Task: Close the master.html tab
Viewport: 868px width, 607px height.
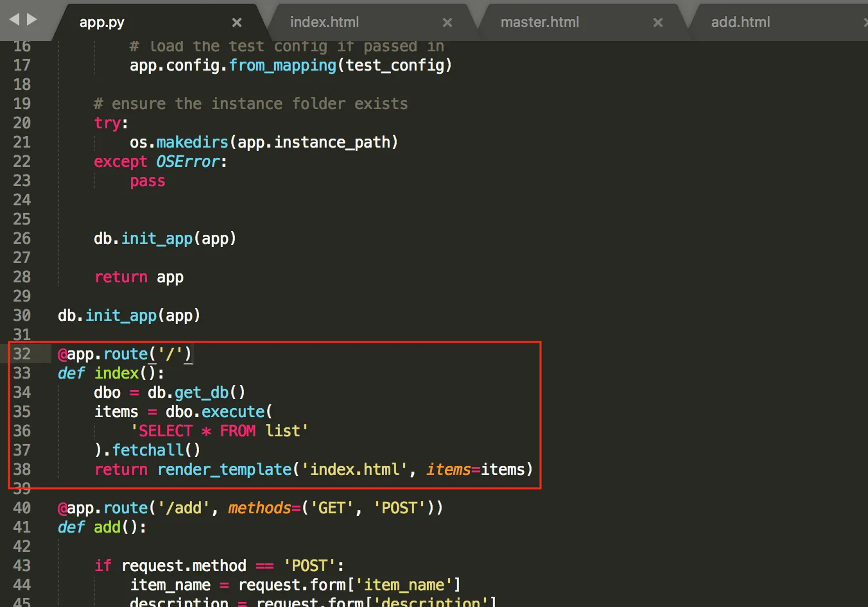Action: tap(658, 22)
